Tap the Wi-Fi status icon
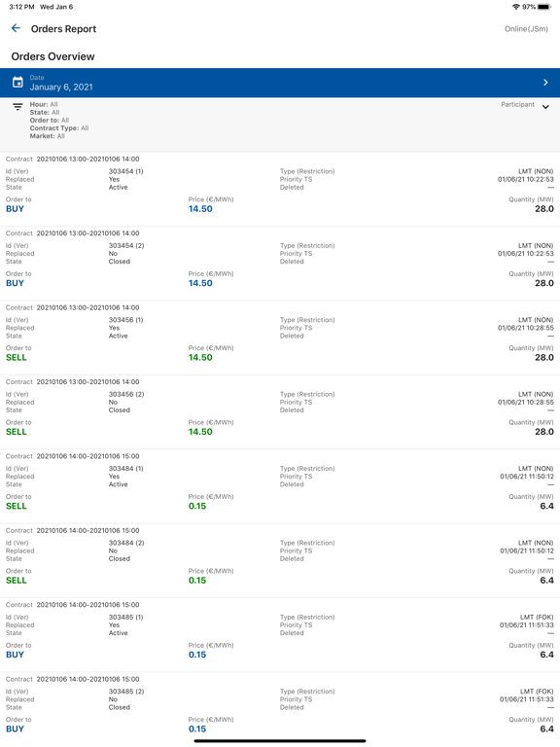This screenshot has width=560, height=747. (x=515, y=7)
